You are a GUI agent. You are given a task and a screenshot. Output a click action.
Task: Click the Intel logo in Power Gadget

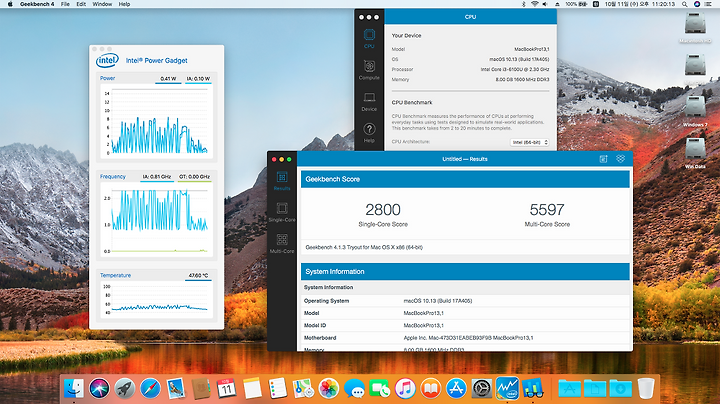pyautogui.click(x=107, y=60)
